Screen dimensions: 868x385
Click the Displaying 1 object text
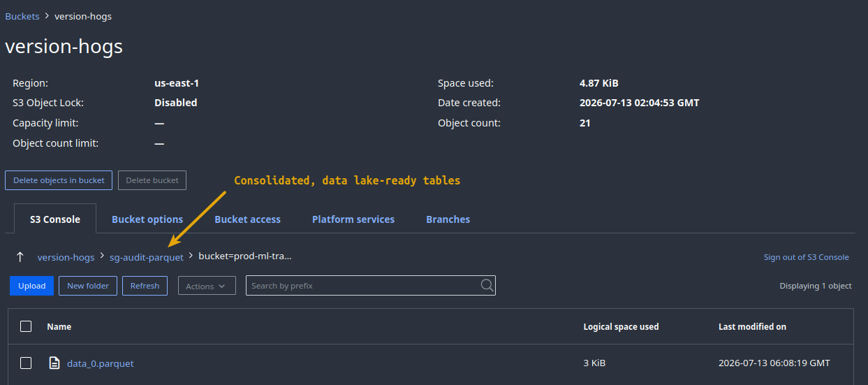[816, 286]
